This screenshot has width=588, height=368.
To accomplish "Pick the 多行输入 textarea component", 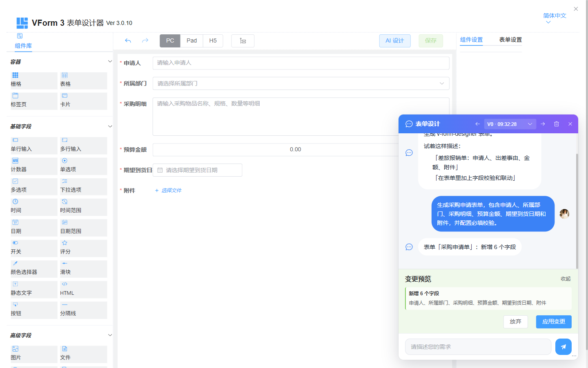I will [83, 146].
